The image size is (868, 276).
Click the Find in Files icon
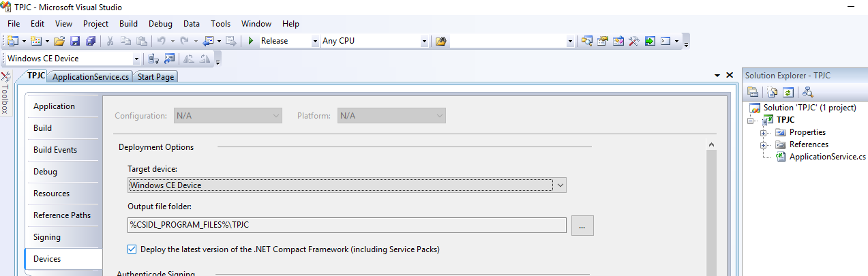pos(440,41)
